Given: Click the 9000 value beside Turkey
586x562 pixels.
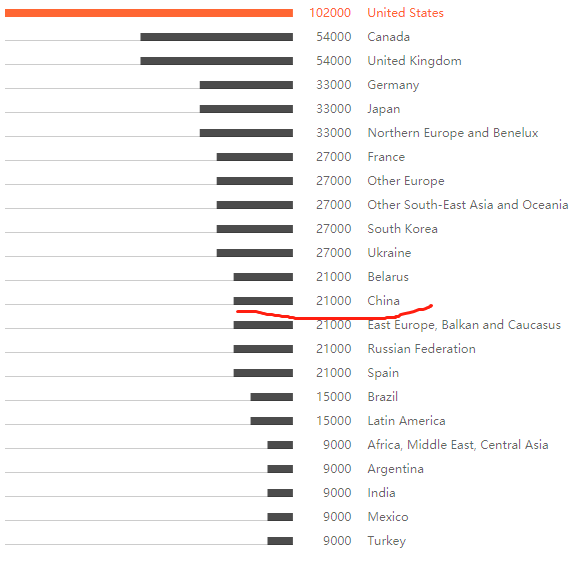Looking at the screenshot, I should click(337, 541).
